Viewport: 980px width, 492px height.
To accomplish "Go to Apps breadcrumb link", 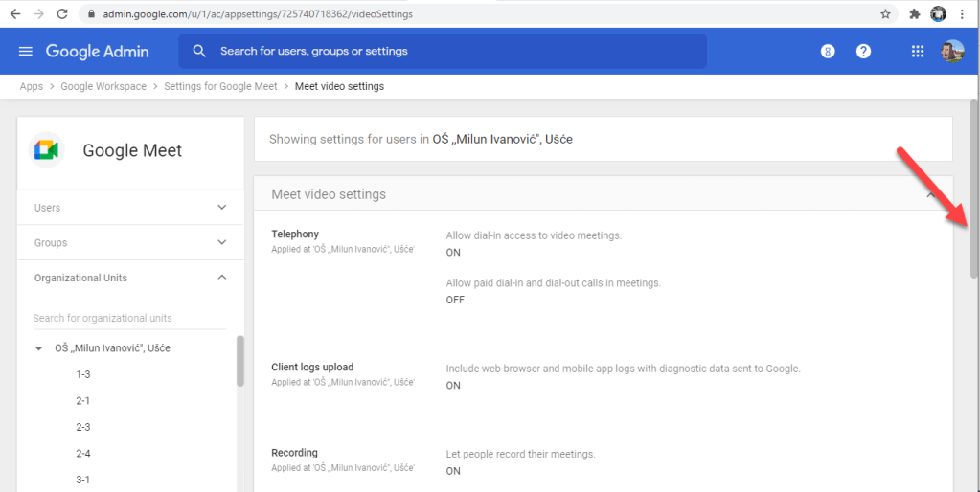I will (x=32, y=86).
